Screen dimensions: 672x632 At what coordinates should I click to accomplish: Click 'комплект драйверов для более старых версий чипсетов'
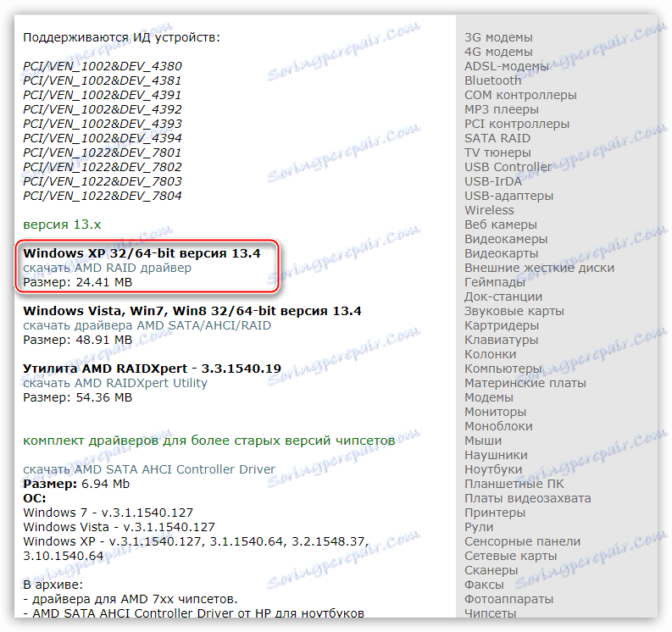coord(209,441)
